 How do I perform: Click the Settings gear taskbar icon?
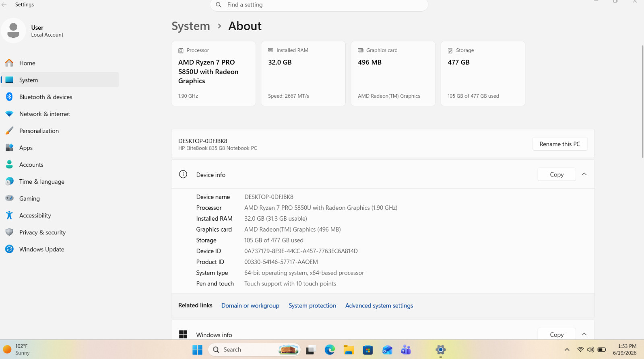pyautogui.click(x=441, y=350)
